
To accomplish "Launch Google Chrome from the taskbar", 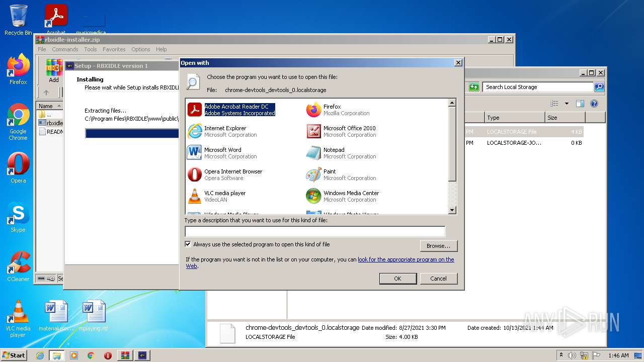I will (91, 355).
